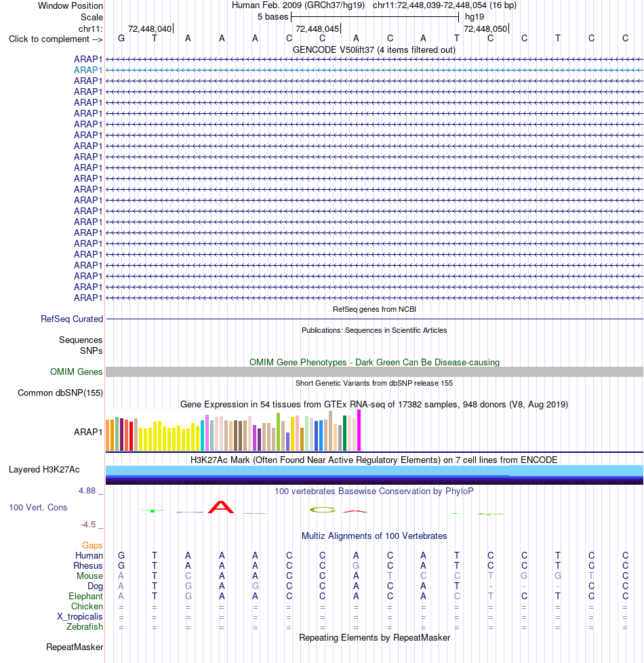
Task: Click the 'Common dbSNP(155)' track label
Action: click(x=60, y=393)
